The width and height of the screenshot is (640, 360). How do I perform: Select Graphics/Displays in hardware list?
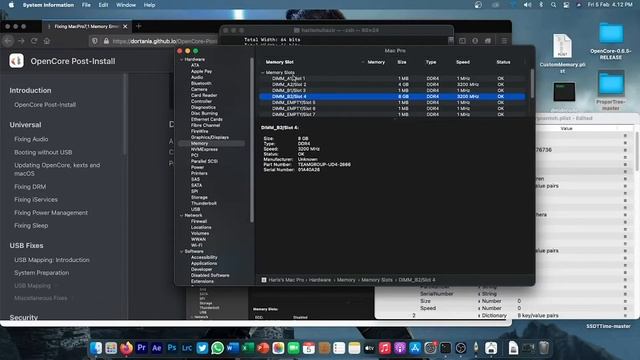pos(210,138)
